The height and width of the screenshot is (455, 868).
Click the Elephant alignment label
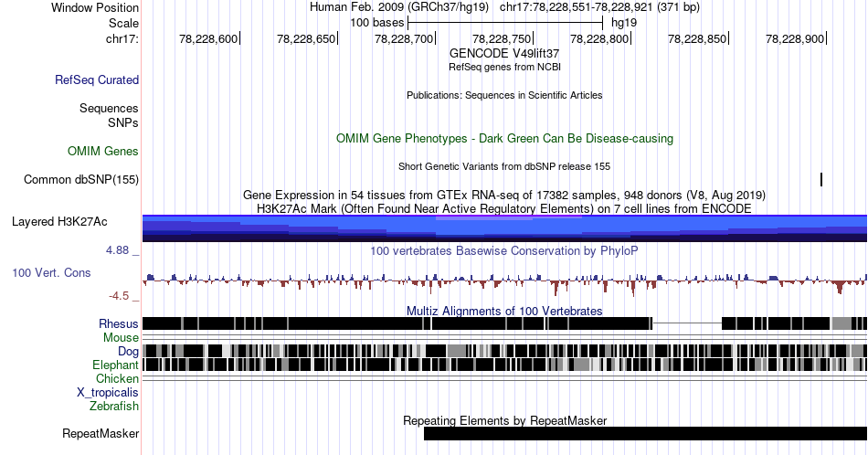pyautogui.click(x=115, y=365)
